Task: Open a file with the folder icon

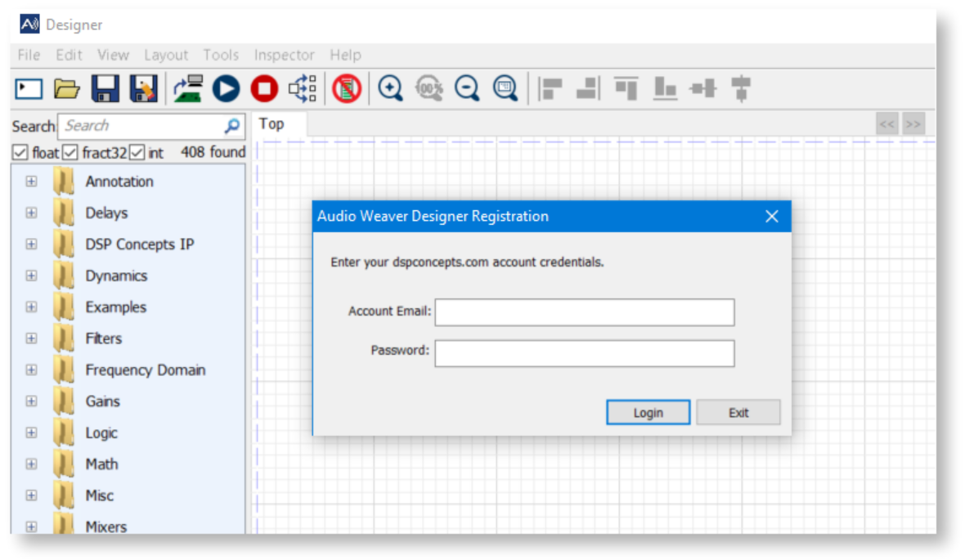Action: click(x=66, y=88)
